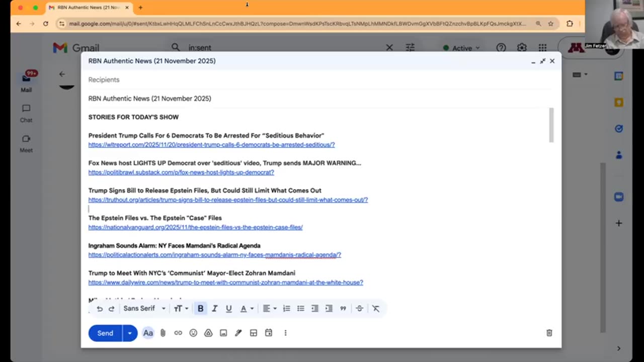Increase the paragraph indent
This screenshot has height=362, width=644.
[x=329, y=309]
